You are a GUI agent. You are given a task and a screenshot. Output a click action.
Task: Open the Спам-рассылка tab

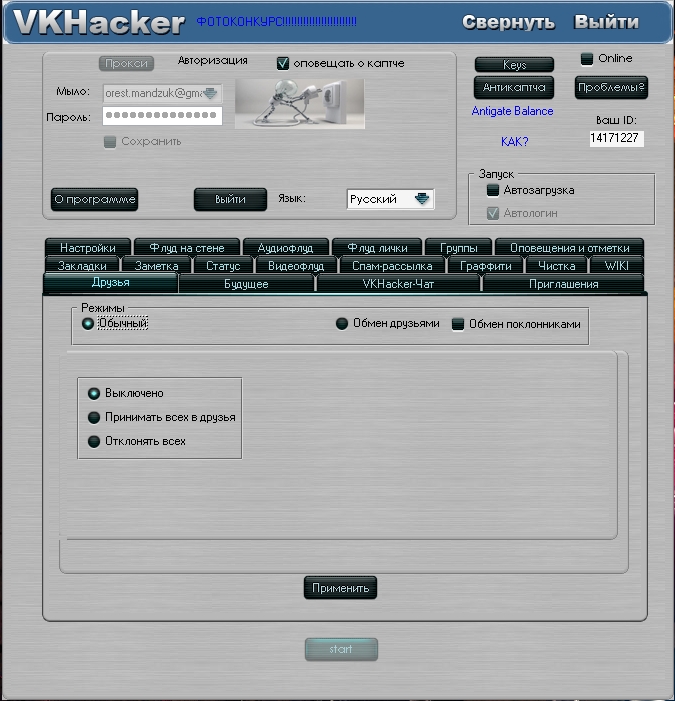coord(392,266)
